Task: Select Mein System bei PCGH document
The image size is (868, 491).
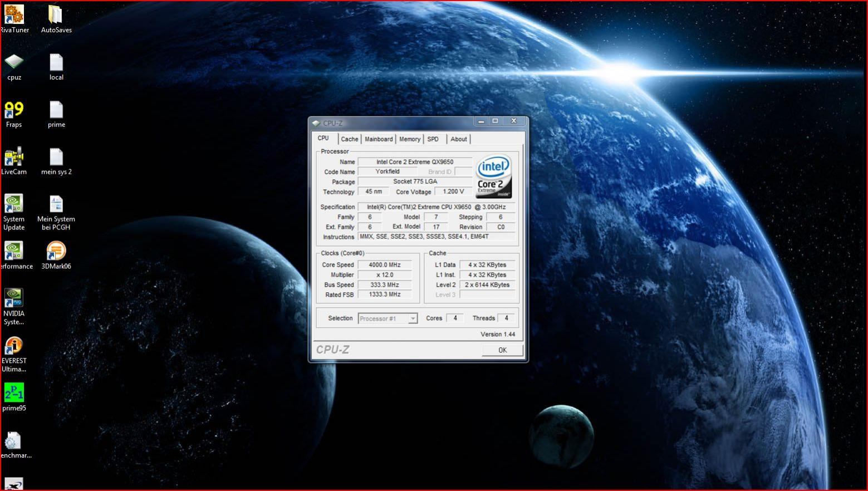Action: tap(56, 212)
